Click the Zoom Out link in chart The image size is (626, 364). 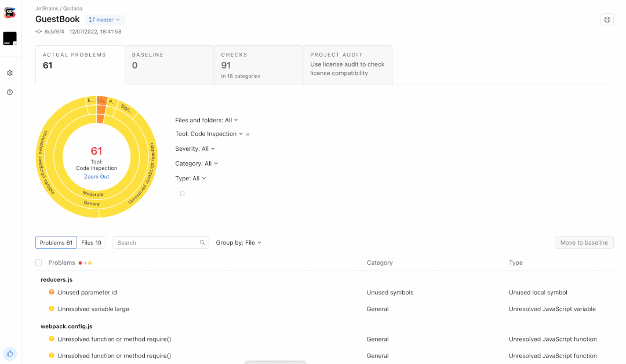[x=97, y=177]
